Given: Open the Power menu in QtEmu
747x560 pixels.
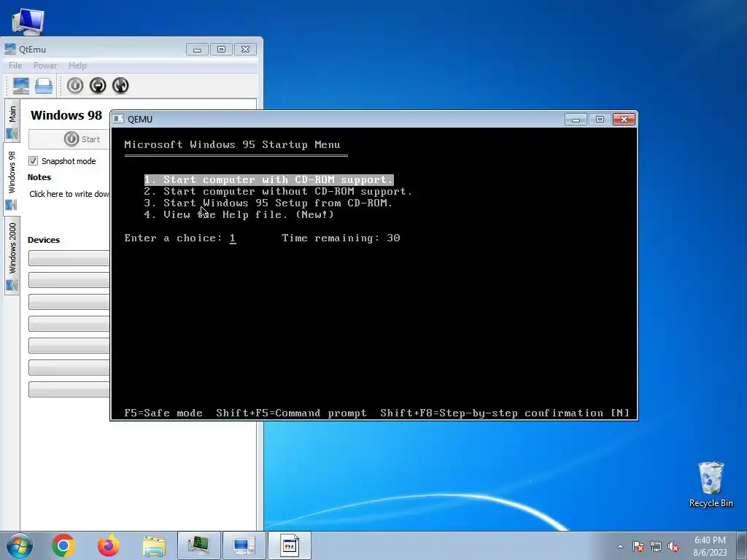Looking at the screenshot, I should point(45,66).
